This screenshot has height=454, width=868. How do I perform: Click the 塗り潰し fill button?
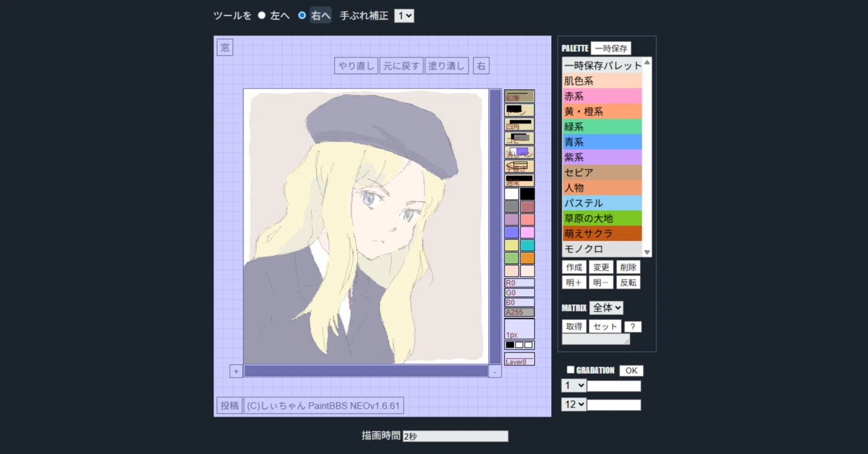tap(447, 66)
